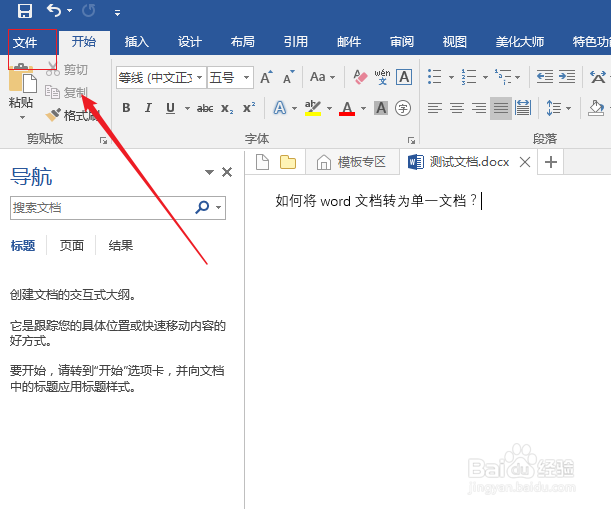
Task: Click the navigation search magnifier icon
Action: point(202,207)
